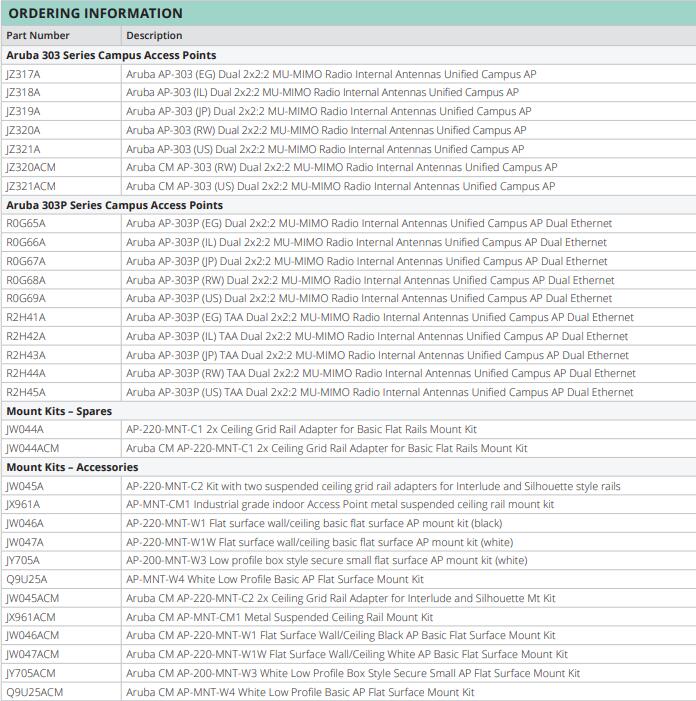Click the AP-303P (EG) TAA description

coord(380,317)
